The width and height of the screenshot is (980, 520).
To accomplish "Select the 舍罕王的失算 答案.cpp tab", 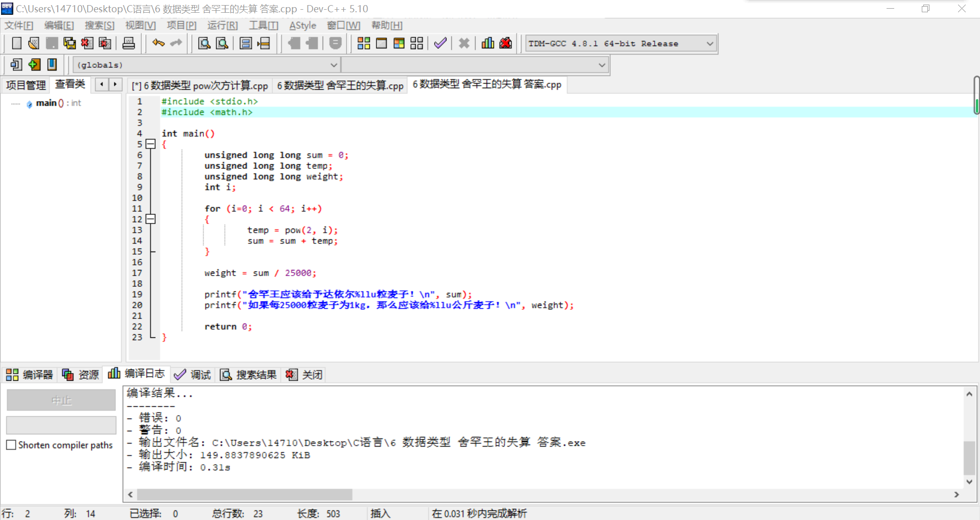I will (487, 85).
